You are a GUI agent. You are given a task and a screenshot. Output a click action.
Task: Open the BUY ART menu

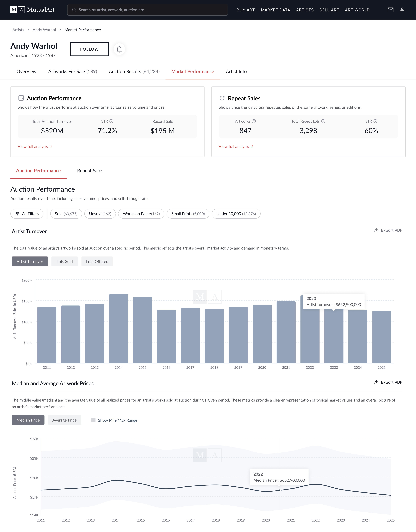tap(246, 10)
